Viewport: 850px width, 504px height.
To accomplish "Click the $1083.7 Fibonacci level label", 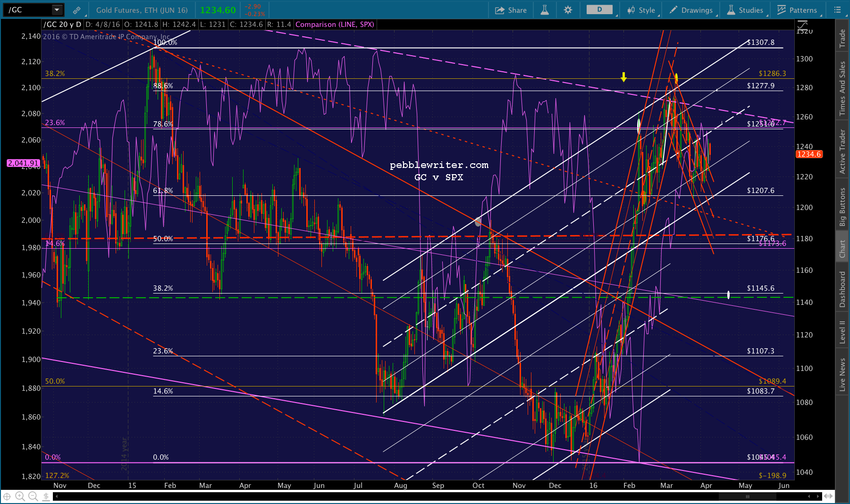I will tap(760, 391).
